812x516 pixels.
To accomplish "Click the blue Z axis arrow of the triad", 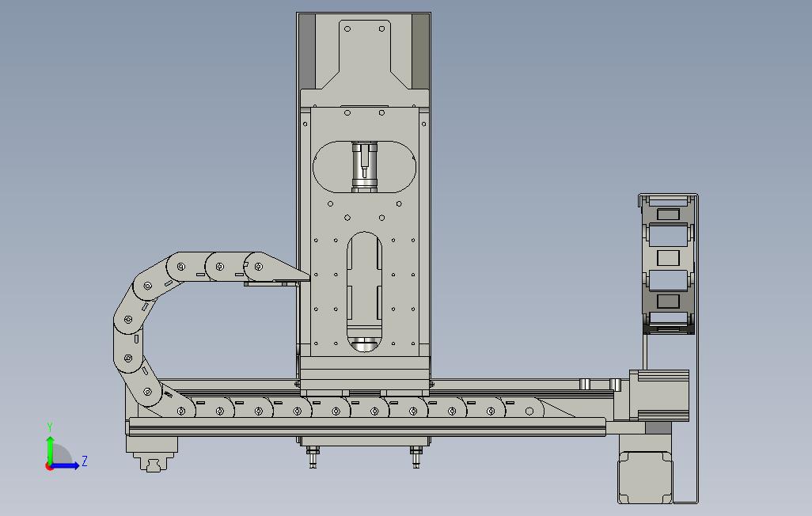I will point(65,465).
